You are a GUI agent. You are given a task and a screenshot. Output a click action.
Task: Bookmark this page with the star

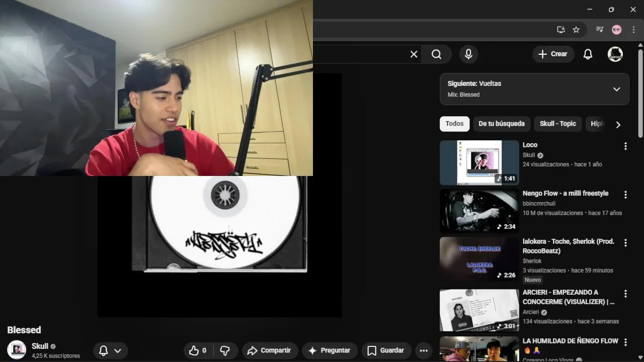tap(576, 30)
